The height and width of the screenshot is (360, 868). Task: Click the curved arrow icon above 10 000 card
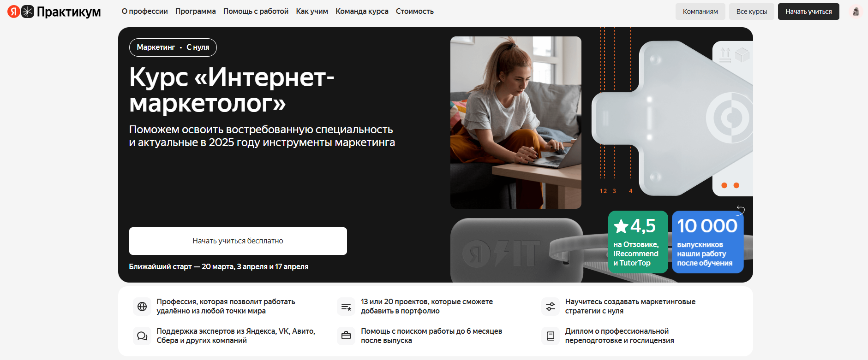pyautogui.click(x=740, y=211)
